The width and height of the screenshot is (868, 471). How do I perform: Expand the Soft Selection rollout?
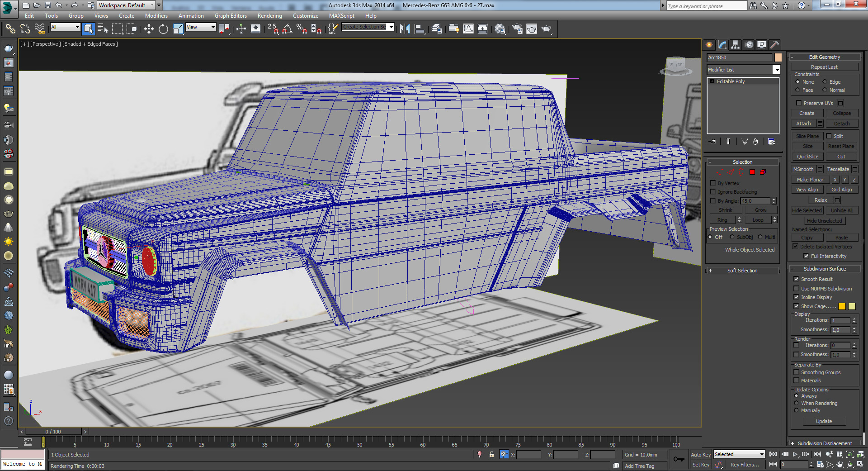click(x=742, y=271)
